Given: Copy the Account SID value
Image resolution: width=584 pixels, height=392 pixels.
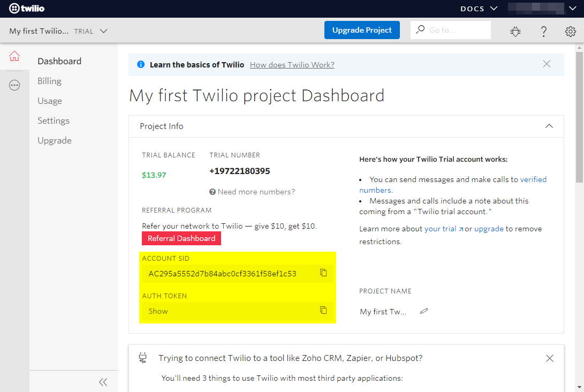Looking at the screenshot, I should (323, 273).
